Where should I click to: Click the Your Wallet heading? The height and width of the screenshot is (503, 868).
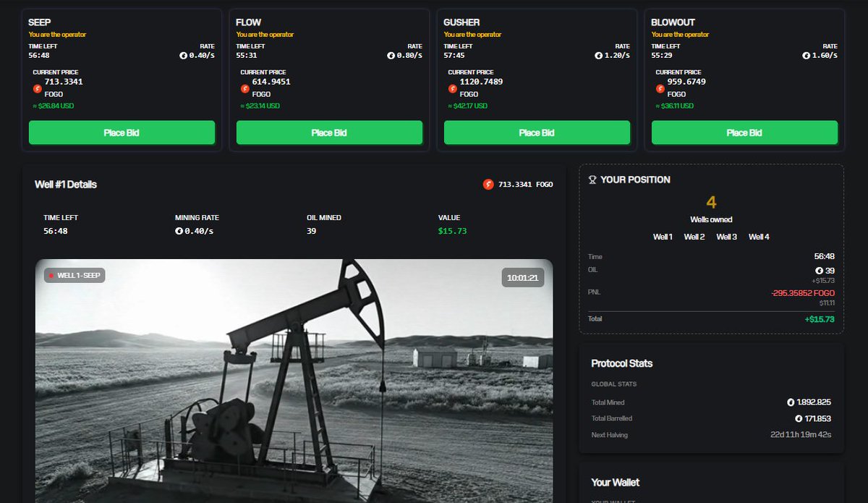616,482
